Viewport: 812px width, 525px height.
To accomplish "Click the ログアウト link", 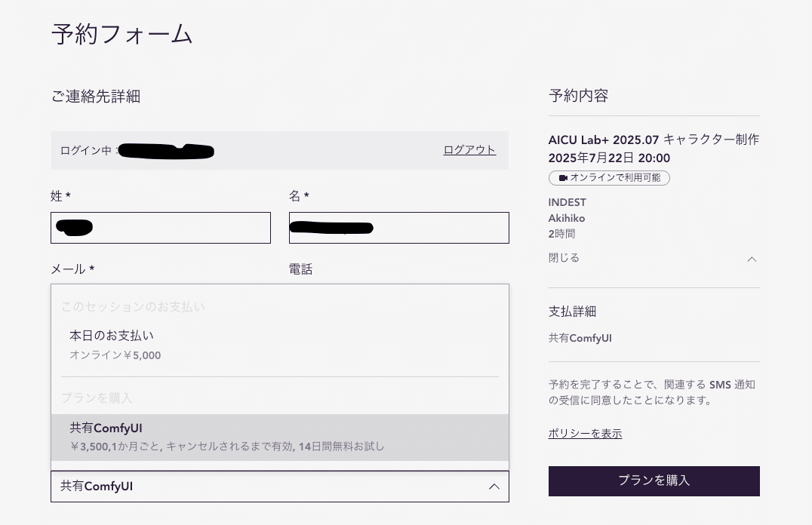I will pyautogui.click(x=469, y=149).
